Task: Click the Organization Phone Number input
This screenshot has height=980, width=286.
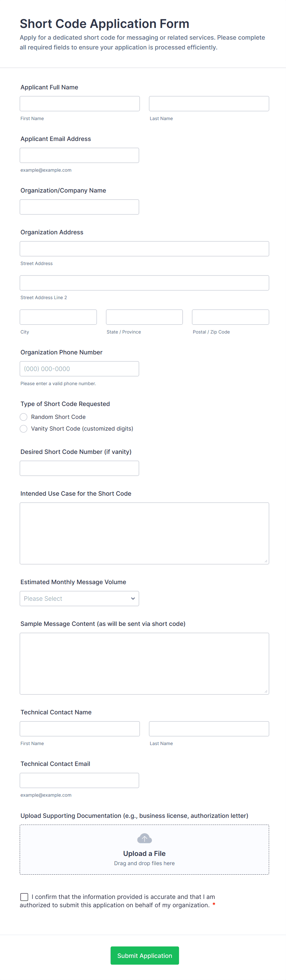Action: point(79,369)
